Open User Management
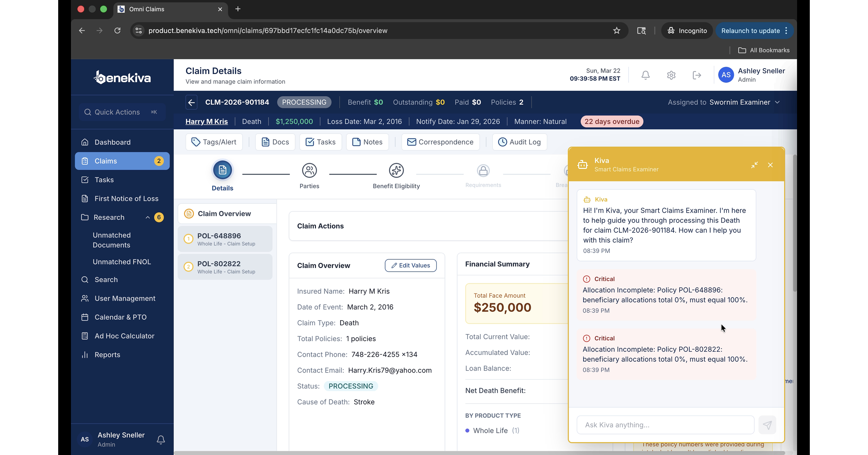The image size is (868, 455). 122,299
